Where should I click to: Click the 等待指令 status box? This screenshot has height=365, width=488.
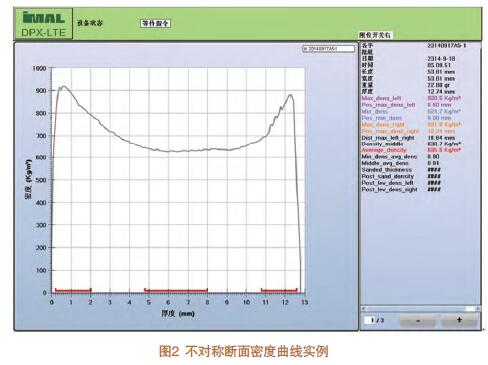point(156,23)
